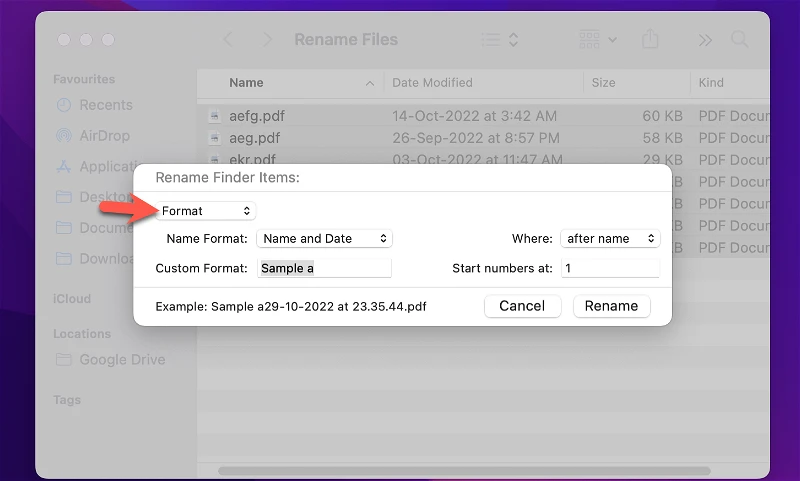Go forward with the Finder forward arrow
This screenshot has height=481, width=800.
pyautogui.click(x=267, y=39)
